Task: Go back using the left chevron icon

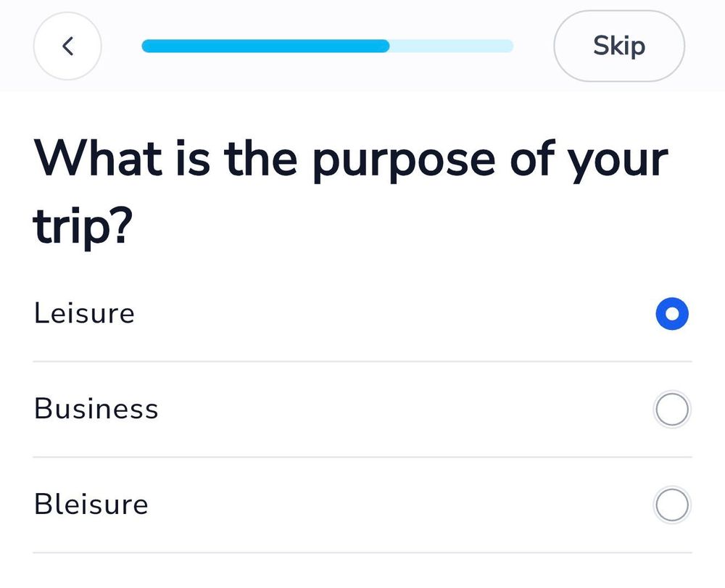Action: point(67,46)
